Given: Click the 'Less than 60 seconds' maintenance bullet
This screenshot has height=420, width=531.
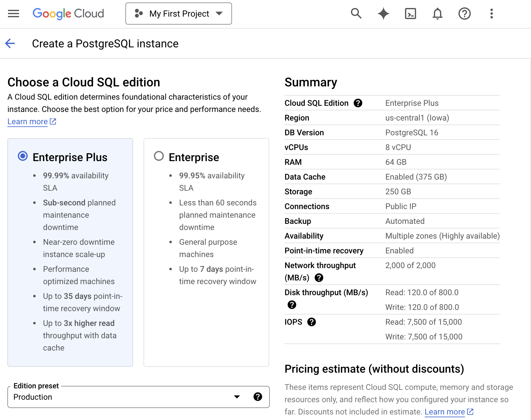Looking at the screenshot, I should coord(218,215).
